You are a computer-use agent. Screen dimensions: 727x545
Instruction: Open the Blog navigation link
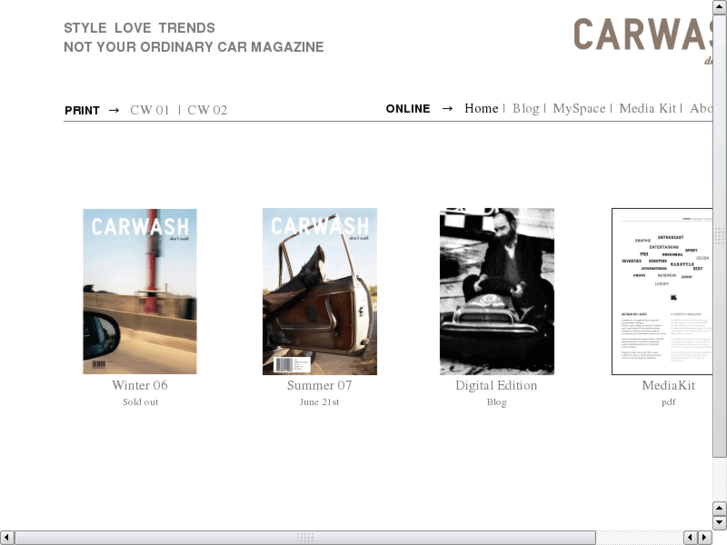[x=526, y=109]
